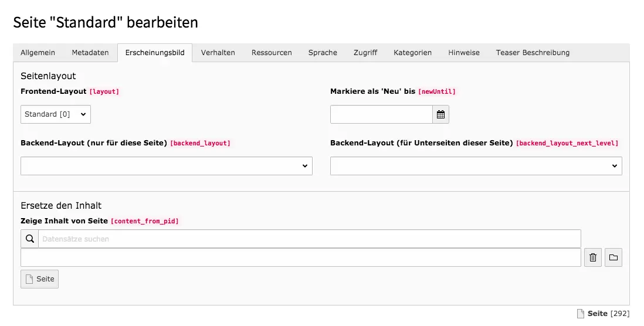Switch to the Zugriff tab
644x326 pixels.
click(365, 53)
